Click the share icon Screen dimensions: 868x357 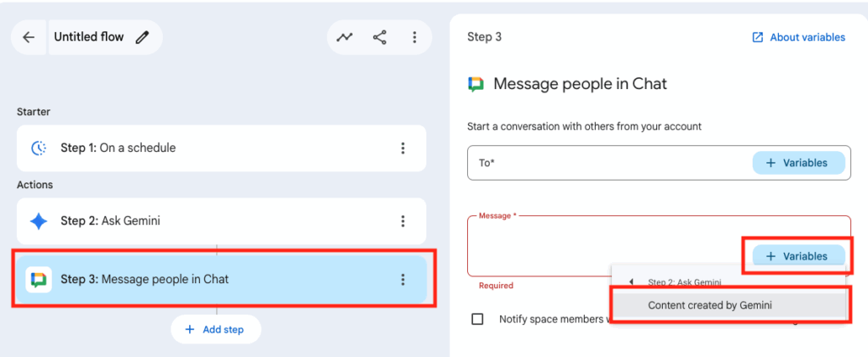tap(380, 37)
